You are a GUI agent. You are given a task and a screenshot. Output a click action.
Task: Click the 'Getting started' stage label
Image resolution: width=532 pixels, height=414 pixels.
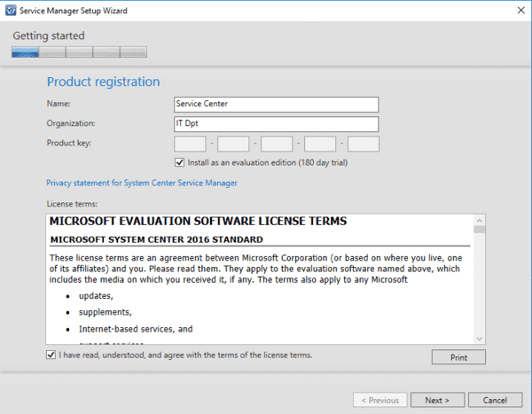point(49,35)
